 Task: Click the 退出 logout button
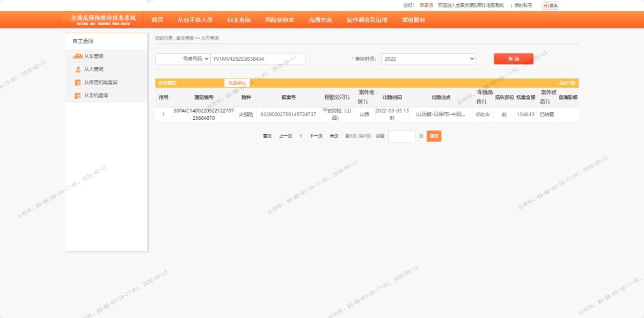coord(550,5)
